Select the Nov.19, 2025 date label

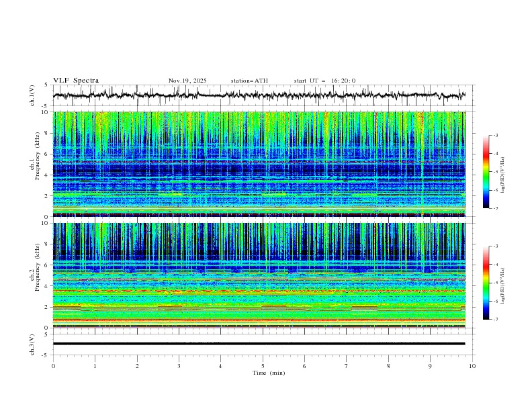tap(187, 81)
